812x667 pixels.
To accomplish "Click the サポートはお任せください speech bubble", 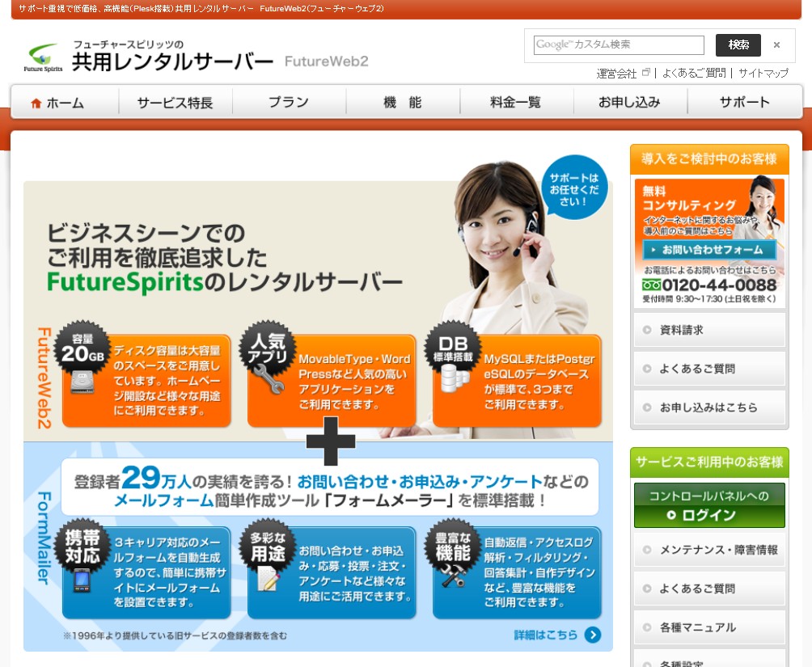I will click(573, 188).
